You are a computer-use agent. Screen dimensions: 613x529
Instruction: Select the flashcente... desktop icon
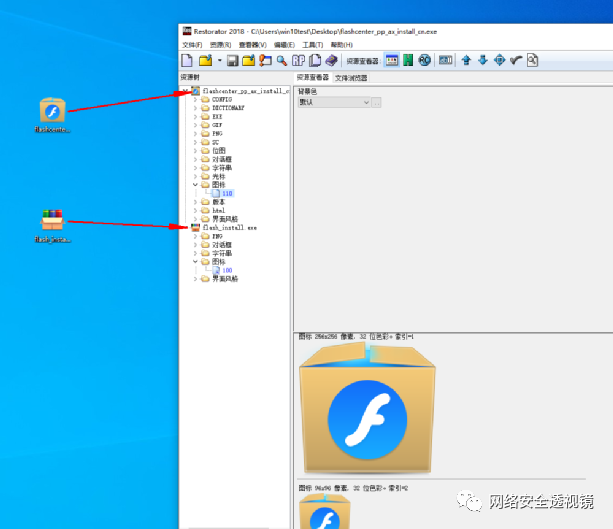click(52, 115)
